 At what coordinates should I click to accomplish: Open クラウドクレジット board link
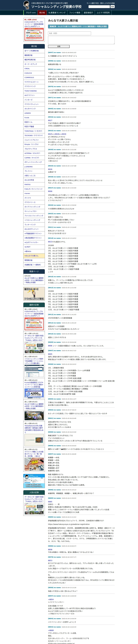click(x=34, y=104)
